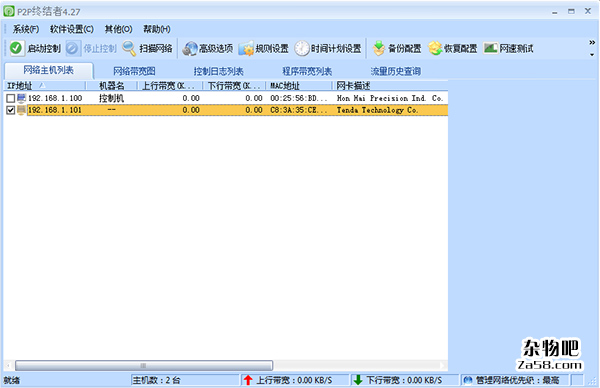Click the 控制机 machine name cell
The height and width of the screenshot is (388, 600).
tap(111, 98)
